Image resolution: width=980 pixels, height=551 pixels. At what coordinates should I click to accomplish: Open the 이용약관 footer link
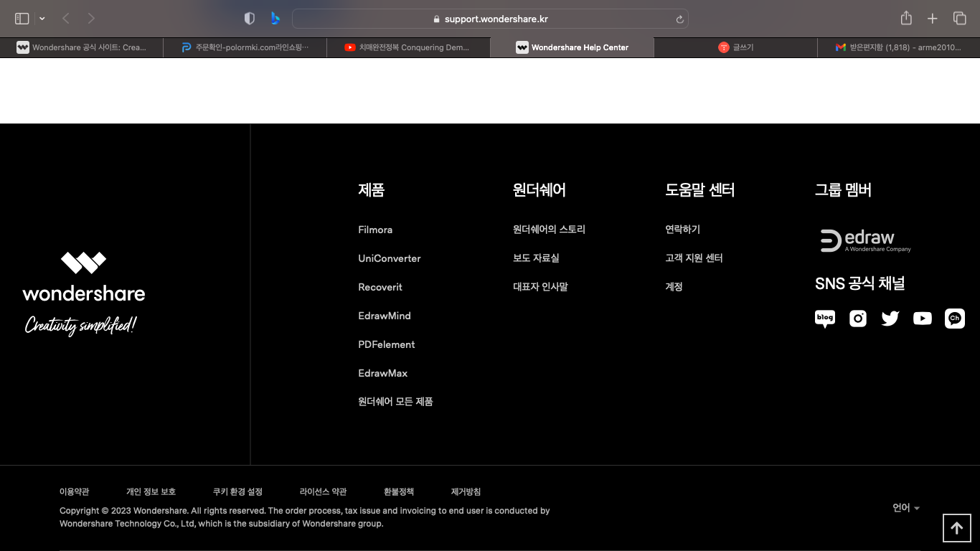coord(75,491)
